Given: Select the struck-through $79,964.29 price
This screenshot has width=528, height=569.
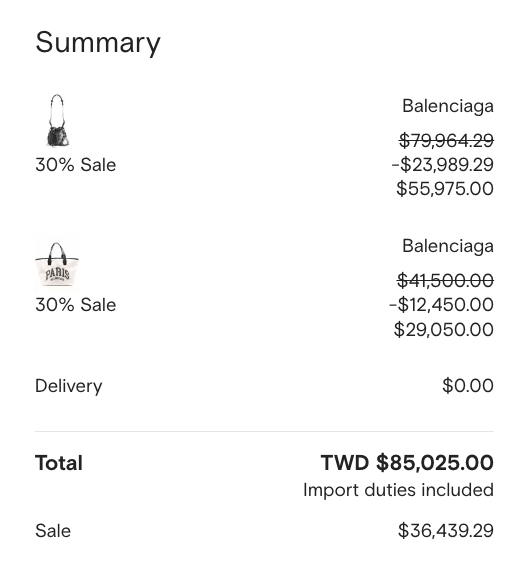Looking at the screenshot, I should (446, 141).
